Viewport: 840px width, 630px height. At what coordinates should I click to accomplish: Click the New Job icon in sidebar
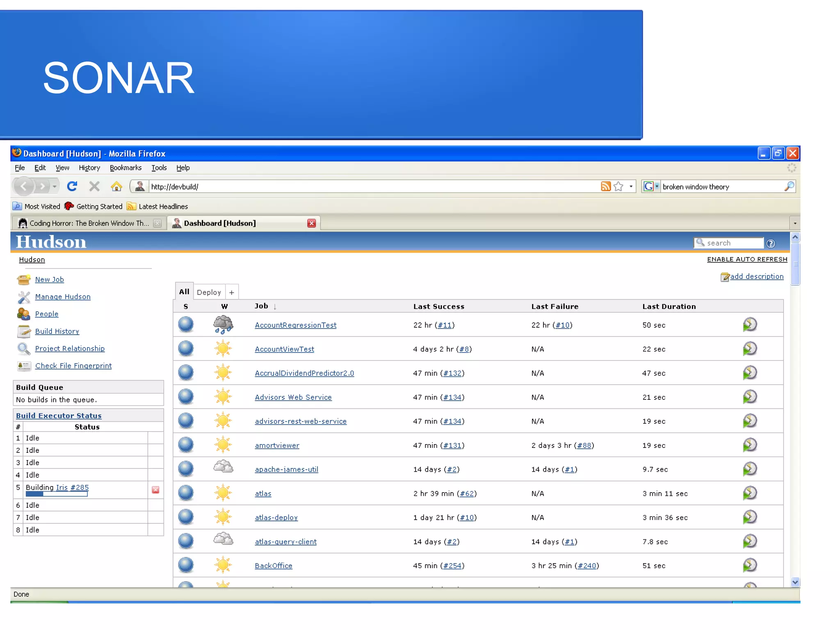(x=24, y=280)
